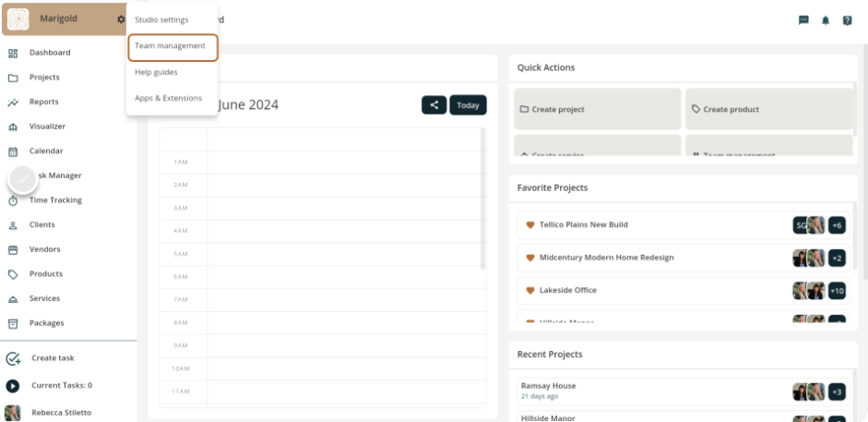
Task: Click the Recent Projects panel heading
Action: coord(550,355)
